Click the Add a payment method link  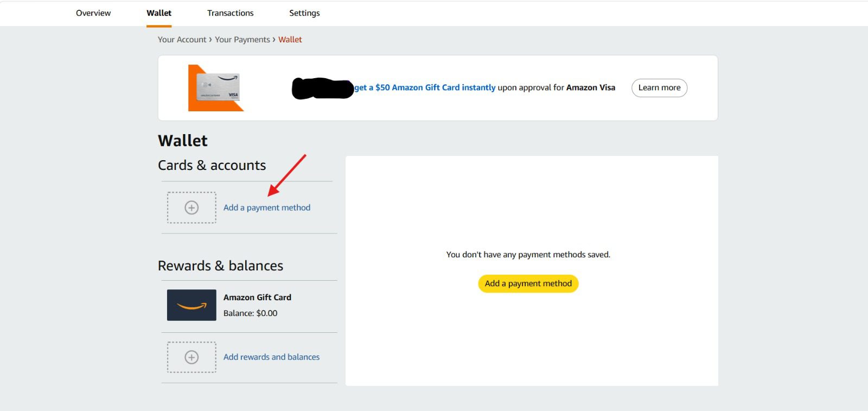click(267, 207)
